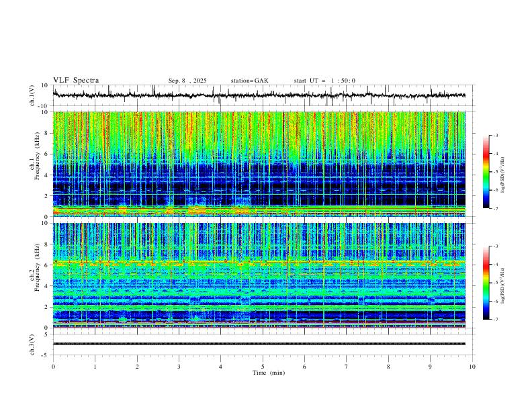Click time axis tick label "7"
Image resolution: width=532 pixels, height=411 pixels.
pyautogui.click(x=347, y=367)
